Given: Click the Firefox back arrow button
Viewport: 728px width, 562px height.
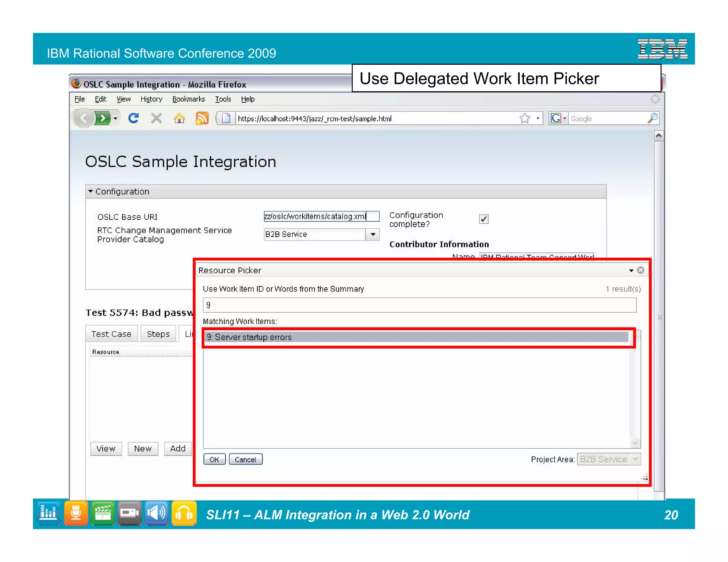Looking at the screenshot, I should pos(83,118).
